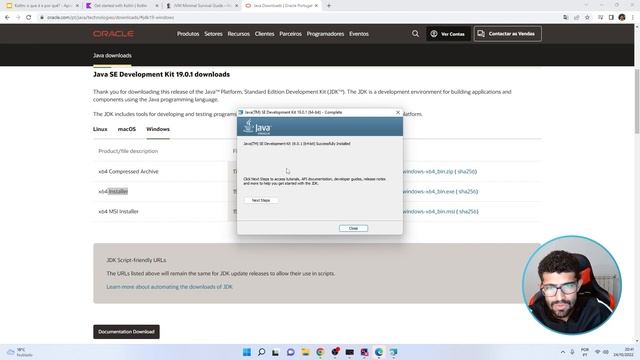The image size is (640, 360).
Task: Open sha256 link for the zip archive
Action: (x=467, y=171)
